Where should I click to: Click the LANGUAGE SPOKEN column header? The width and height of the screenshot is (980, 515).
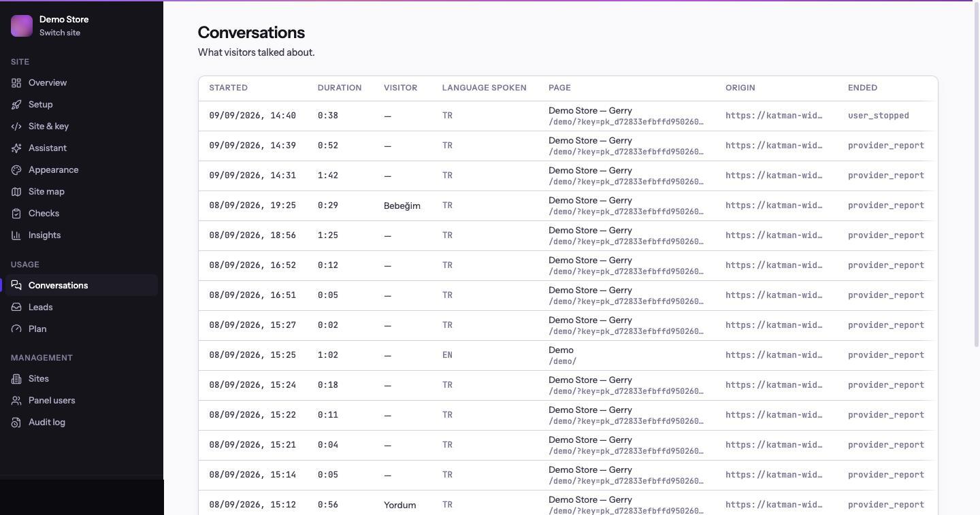point(484,88)
